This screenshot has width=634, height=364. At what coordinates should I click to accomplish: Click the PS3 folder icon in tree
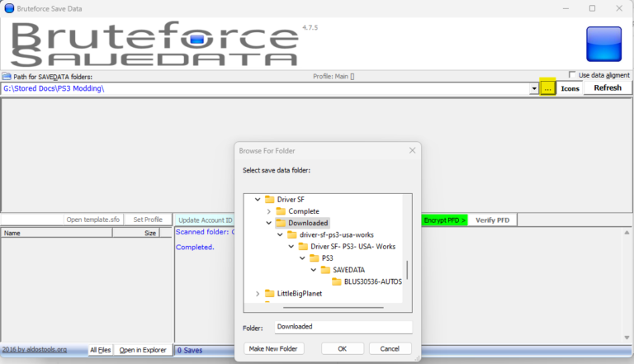click(x=315, y=258)
